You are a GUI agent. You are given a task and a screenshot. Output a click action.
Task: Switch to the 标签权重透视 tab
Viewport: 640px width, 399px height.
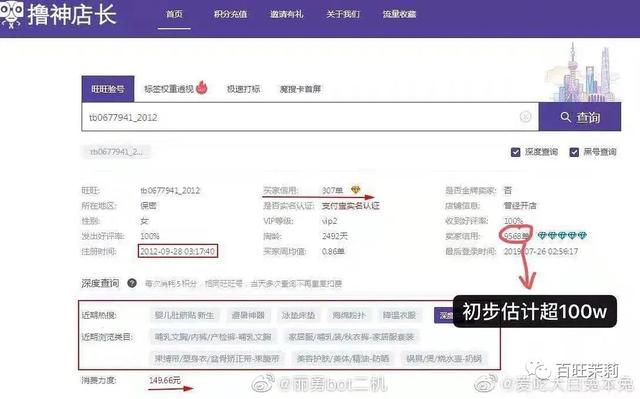[x=169, y=89]
